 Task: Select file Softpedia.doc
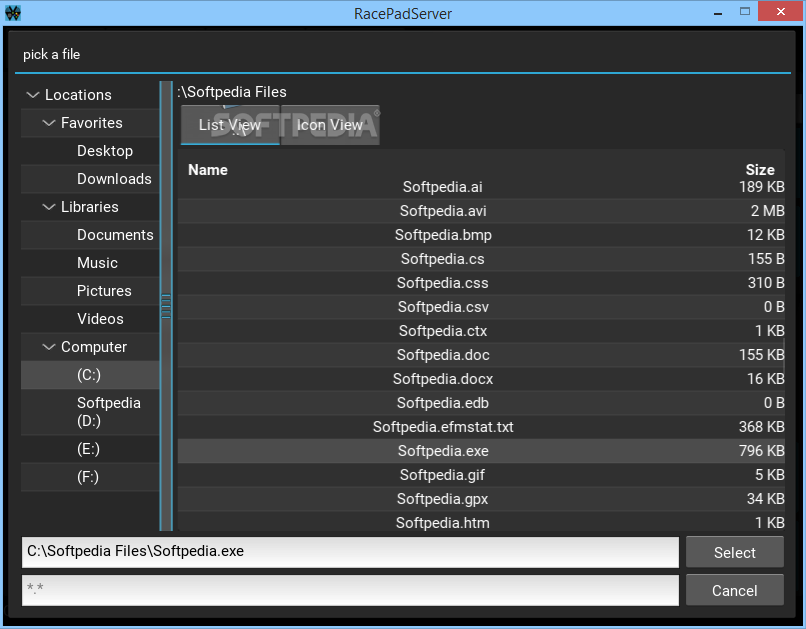point(481,355)
